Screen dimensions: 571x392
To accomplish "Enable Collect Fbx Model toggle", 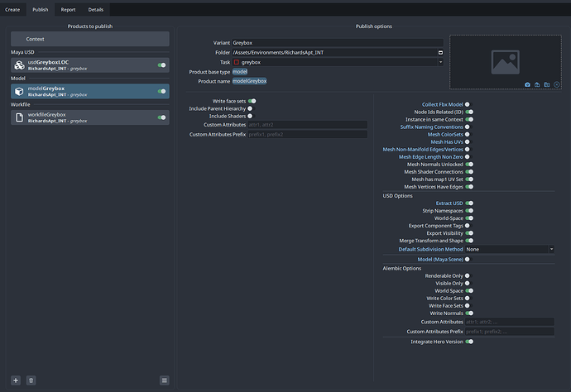I will (468, 104).
